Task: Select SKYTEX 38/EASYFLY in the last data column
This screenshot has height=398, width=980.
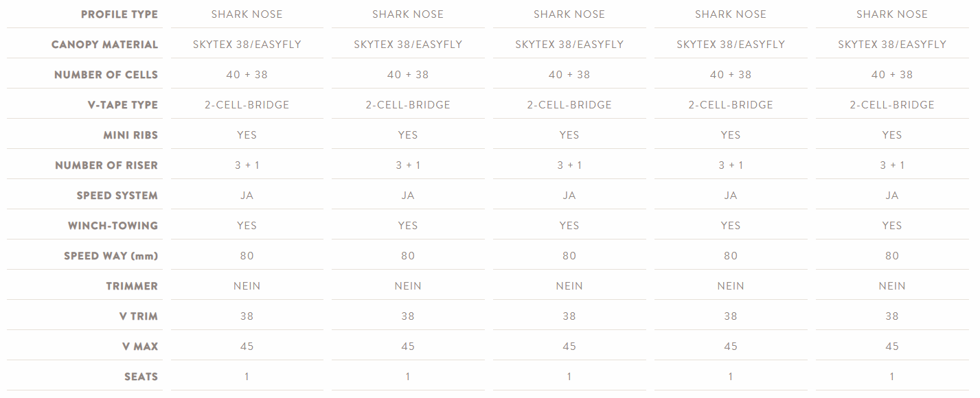Action: 892,45
